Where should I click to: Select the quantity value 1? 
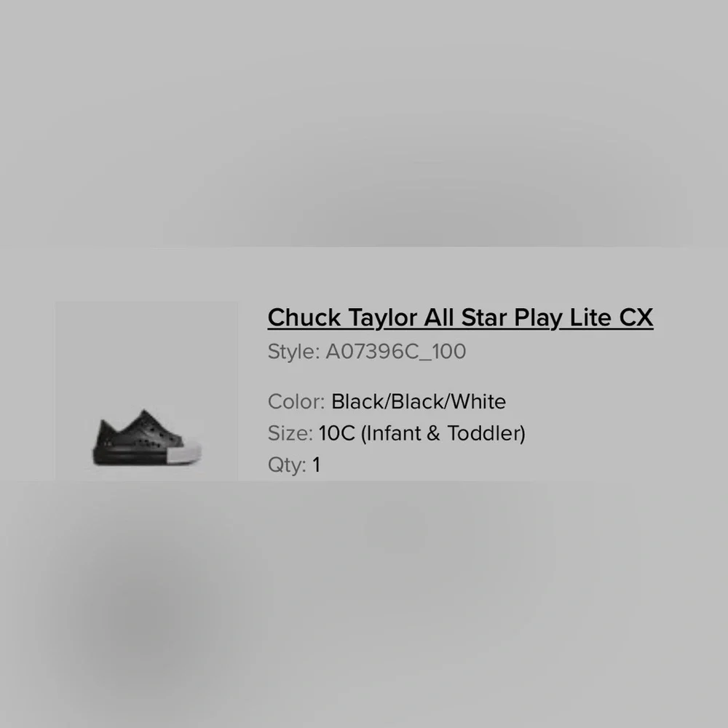(x=316, y=464)
